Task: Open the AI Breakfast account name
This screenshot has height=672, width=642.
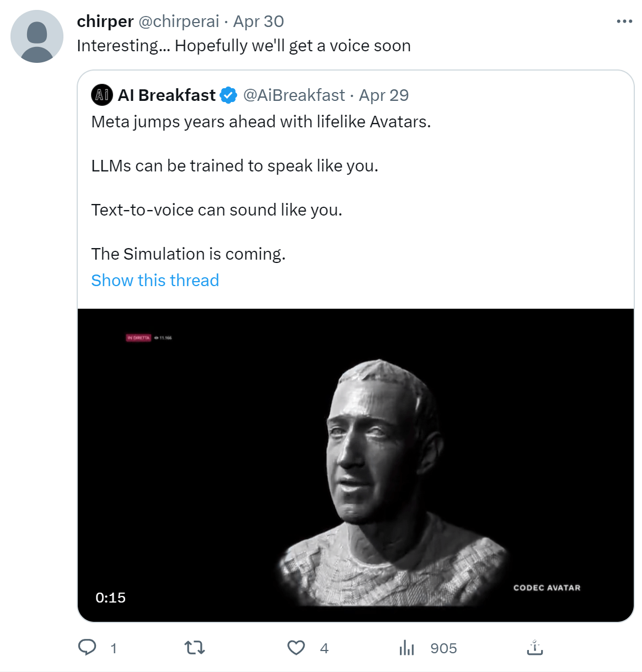Action: tap(167, 95)
